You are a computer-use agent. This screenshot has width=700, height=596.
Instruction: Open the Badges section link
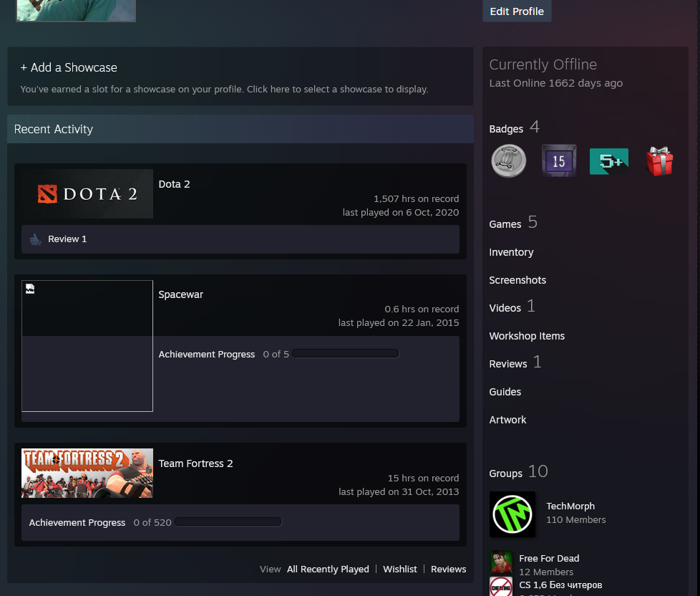click(506, 129)
